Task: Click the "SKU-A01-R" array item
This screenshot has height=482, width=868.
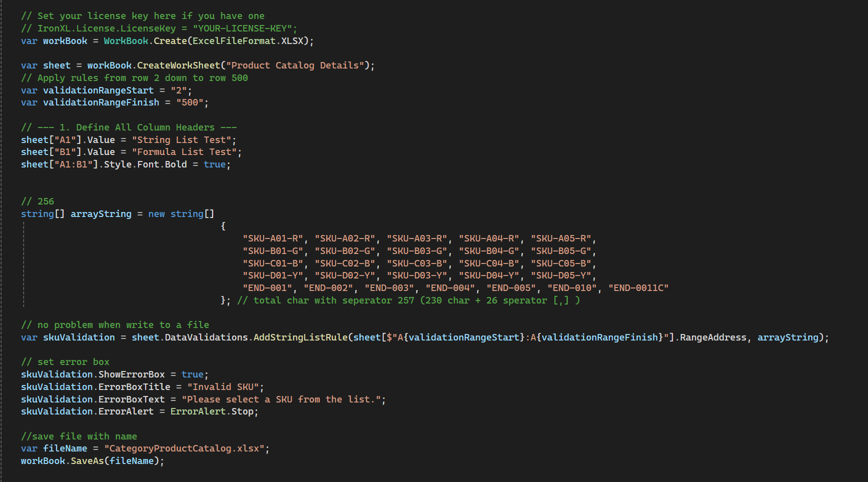Action: pos(273,238)
